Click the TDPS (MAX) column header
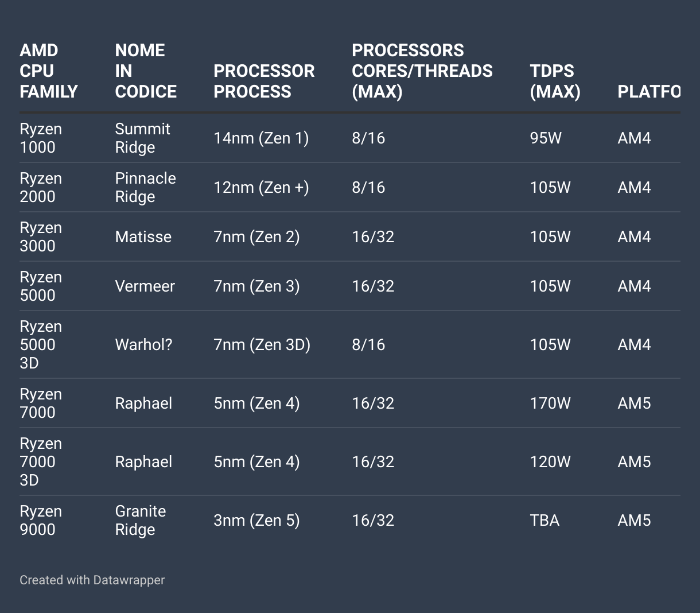Viewport: 700px width, 613px height. coord(555,81)
